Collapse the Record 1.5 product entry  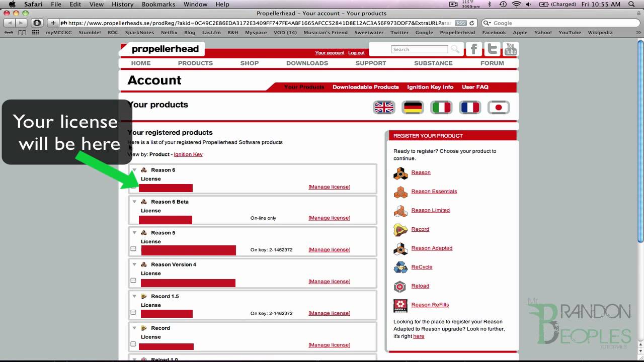(134, 296)
